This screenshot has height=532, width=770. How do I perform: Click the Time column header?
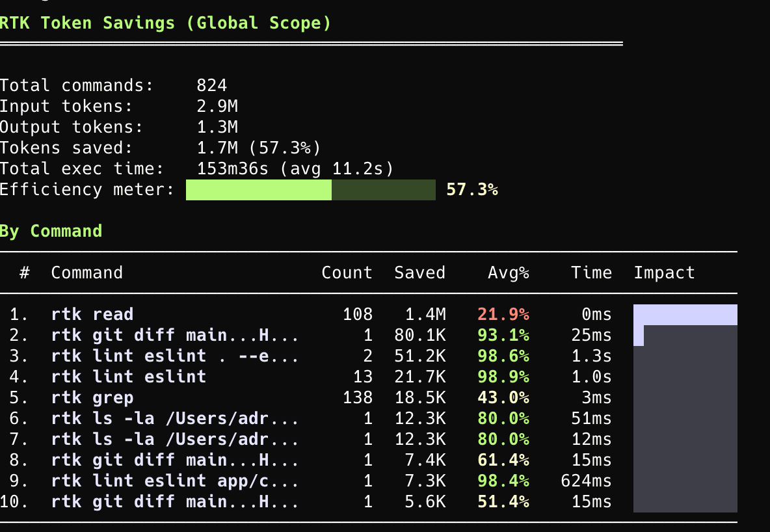click(591, 273)
